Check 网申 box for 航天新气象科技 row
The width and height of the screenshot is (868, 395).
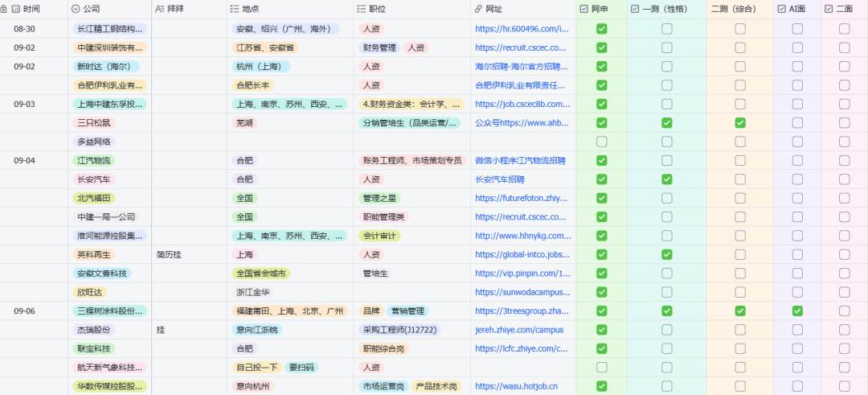(x=602, y=368)
